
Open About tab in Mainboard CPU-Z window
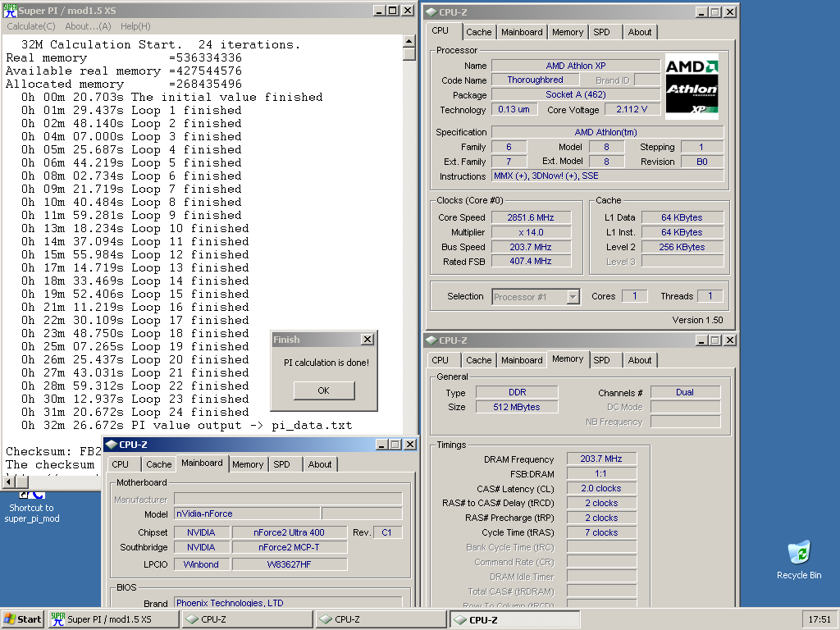click(x=320, y=464)
